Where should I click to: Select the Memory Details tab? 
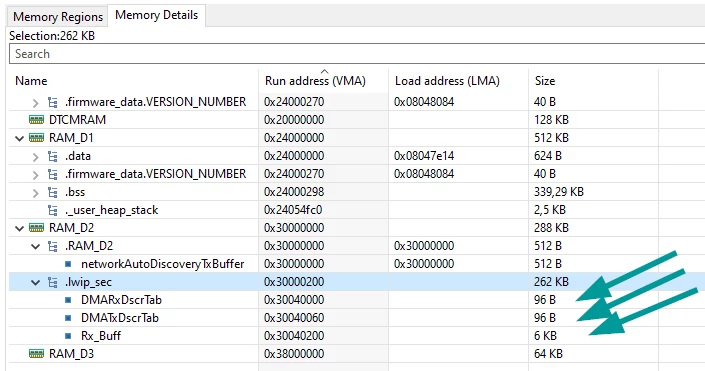point(156,15)
